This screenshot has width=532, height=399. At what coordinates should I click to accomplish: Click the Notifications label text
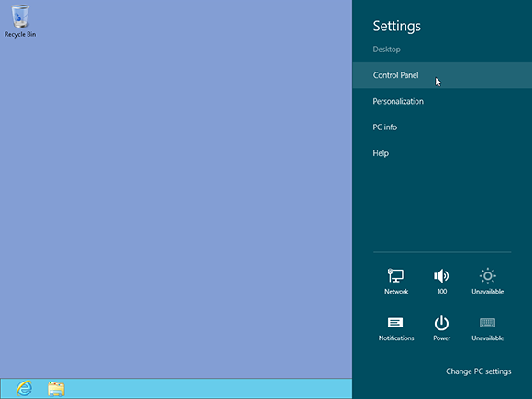coord(396,338)
